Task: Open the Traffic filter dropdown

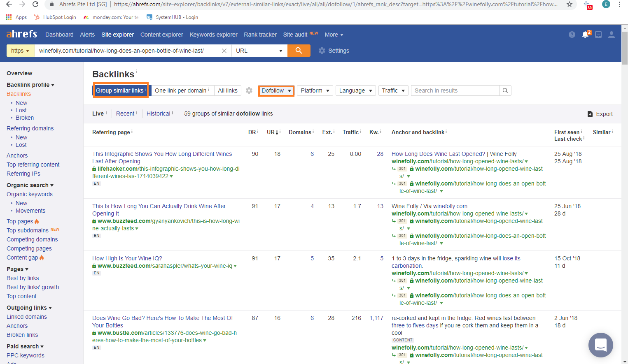Action: pos(393,90)
